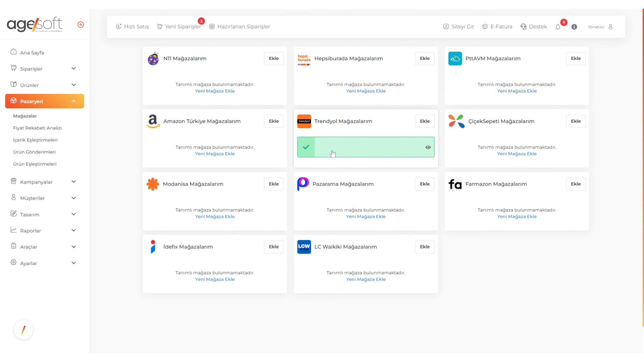Click the Trendyol logo icon
The image size is (644, 362).
(304, 121)
